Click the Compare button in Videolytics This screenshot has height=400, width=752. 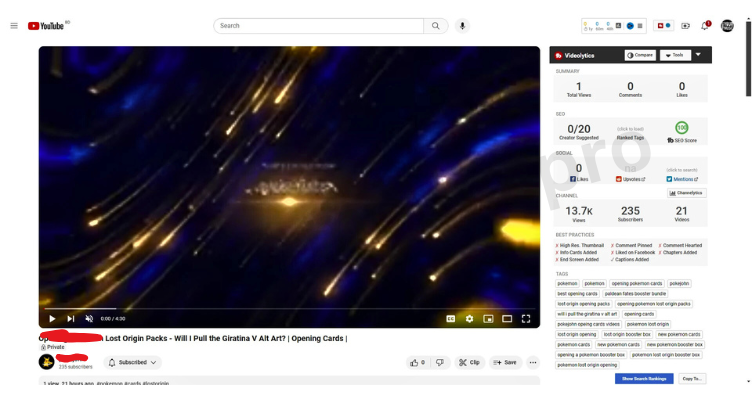click(x=640, y=55)
